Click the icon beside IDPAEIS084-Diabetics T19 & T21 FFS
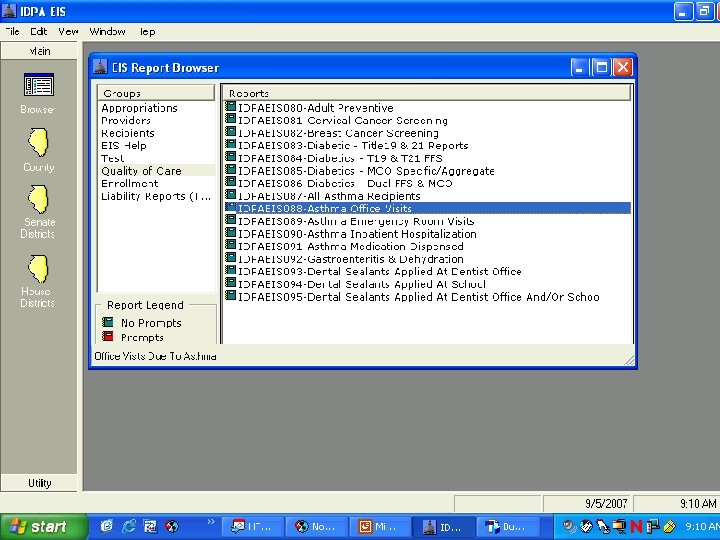 231,158
